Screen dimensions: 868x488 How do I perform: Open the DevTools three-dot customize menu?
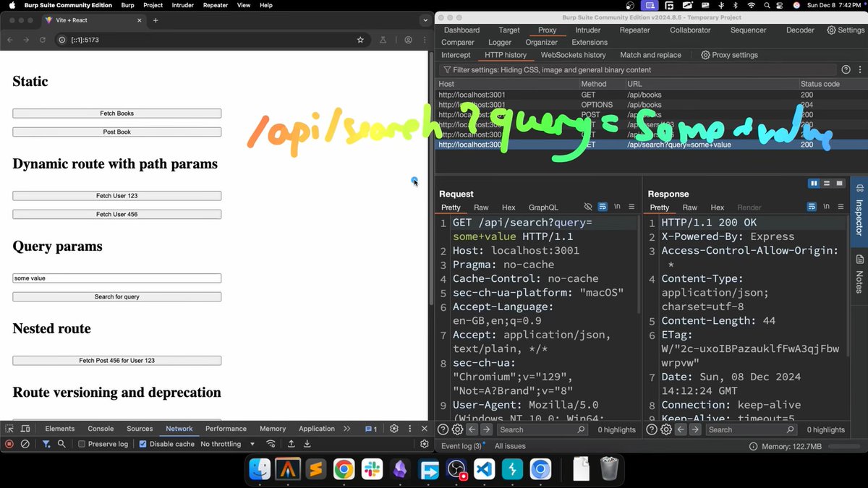coord(410,429)
